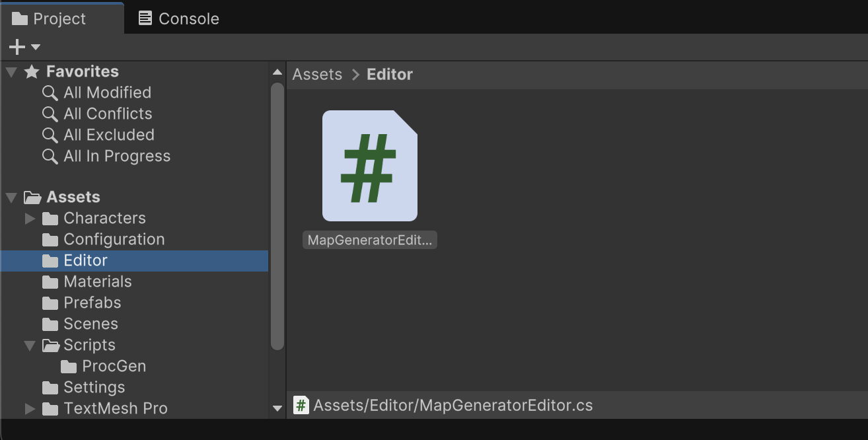The image size is (868, 440).
Task: Click the folder tree scroll down arrow
Action: click(x=277, y=409)
